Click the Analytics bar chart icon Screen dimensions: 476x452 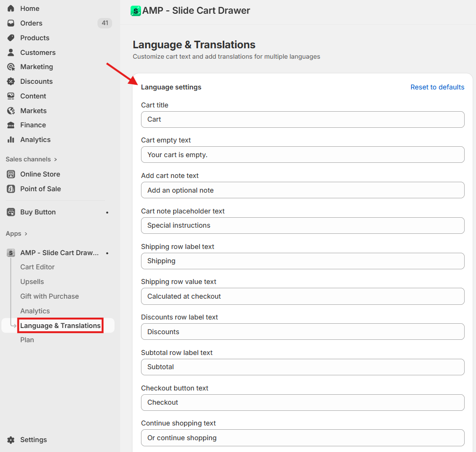(x=11, y=140)
